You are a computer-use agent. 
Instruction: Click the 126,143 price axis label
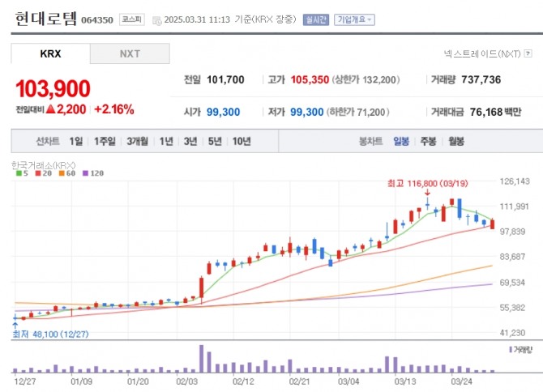(x=515, y=181)
